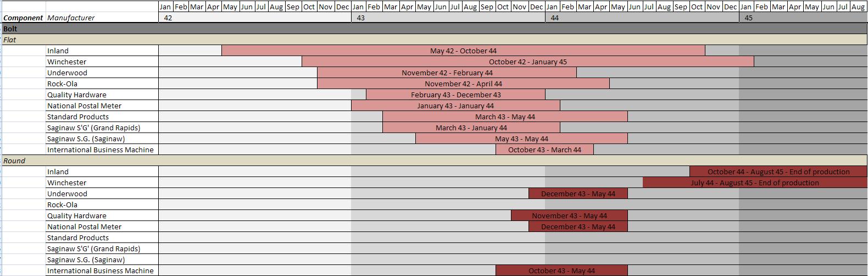This screenshot has width=868, height=276.
Task: Select Winchester in the Round section
Action: [102, 183]
